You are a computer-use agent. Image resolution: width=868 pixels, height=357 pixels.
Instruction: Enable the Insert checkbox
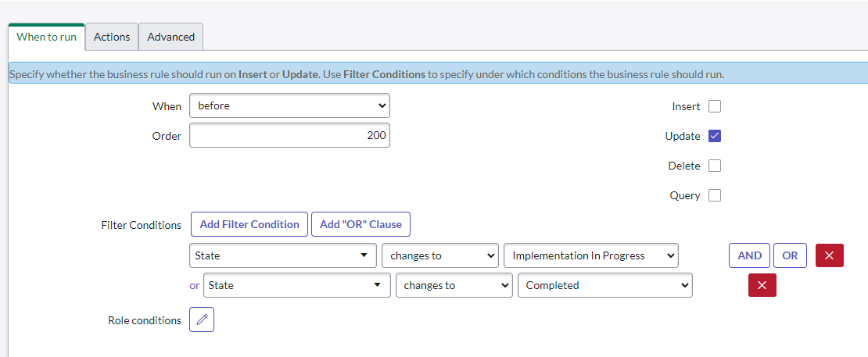tap(715, 106)
